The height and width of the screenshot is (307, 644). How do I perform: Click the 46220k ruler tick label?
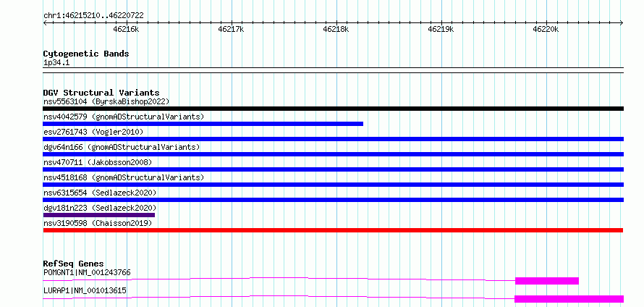click(x=546, y=29)
